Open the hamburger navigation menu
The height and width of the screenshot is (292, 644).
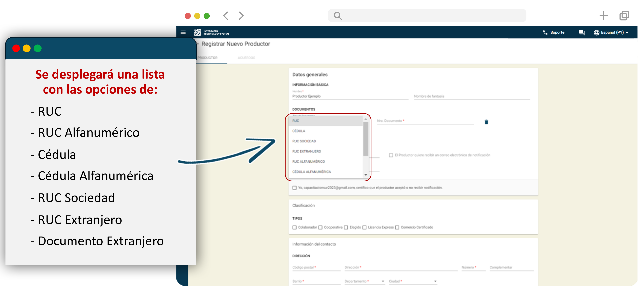(x=183, y=32)
